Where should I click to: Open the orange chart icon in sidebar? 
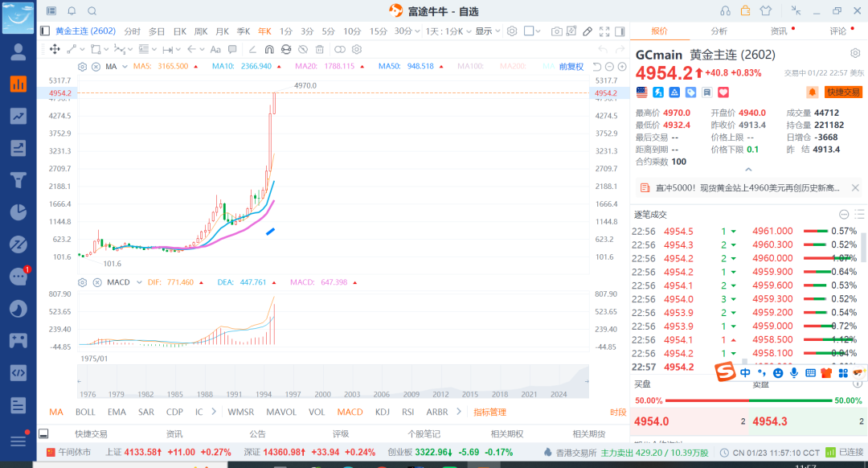pyautogui.click(x=18, y=84)
